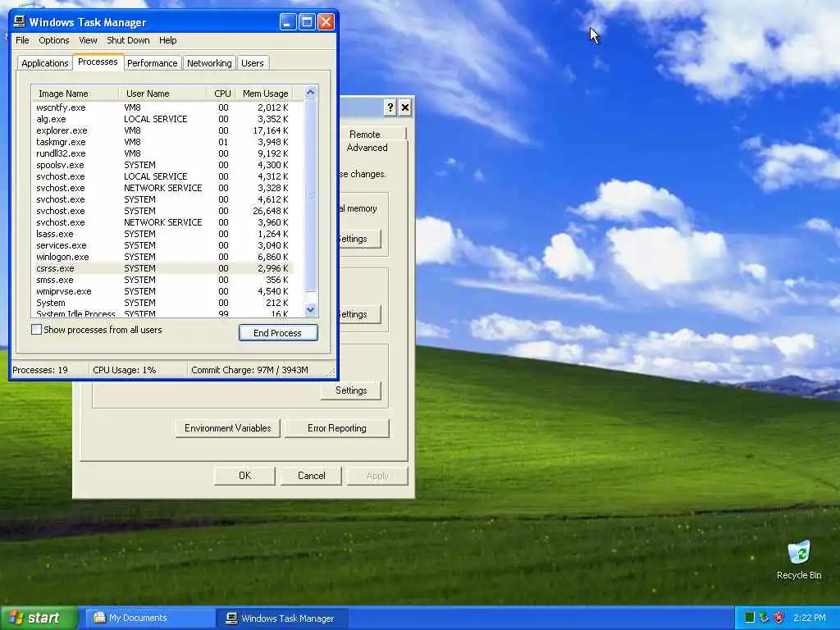
Task: Minimize the Task Manager window
Action: [x=288, y=22]
